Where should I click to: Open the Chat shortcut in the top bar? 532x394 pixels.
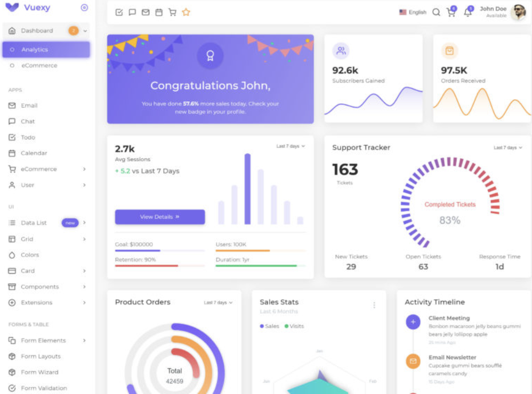click(132, 12)
